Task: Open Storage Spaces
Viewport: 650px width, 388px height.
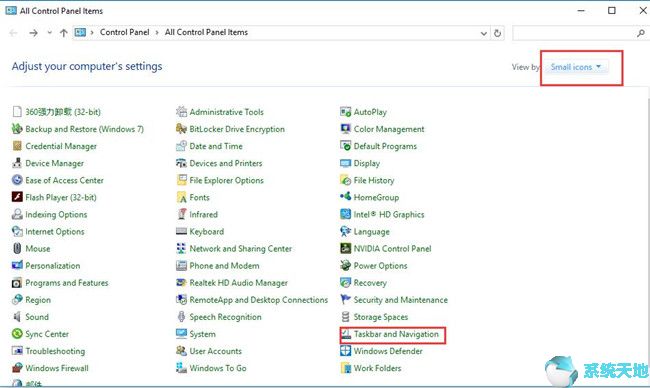Action: point(381,317)
